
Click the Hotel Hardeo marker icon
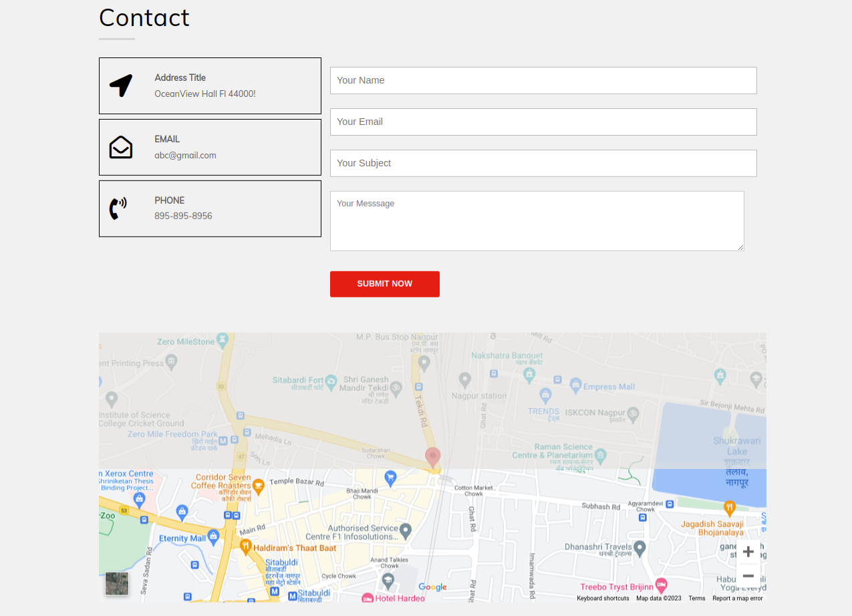(368, 598)
